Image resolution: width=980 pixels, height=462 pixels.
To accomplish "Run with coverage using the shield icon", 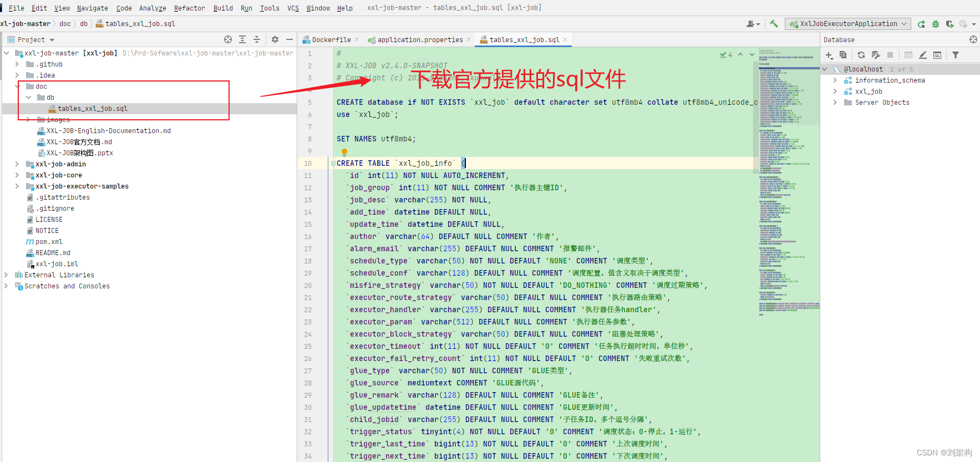I will click(x=949, y=24).
